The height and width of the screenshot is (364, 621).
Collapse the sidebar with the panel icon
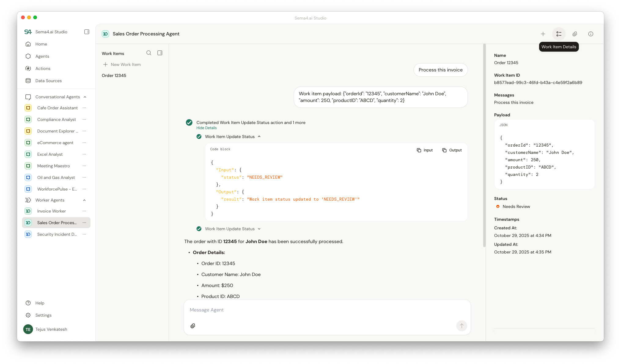[87, 32]
